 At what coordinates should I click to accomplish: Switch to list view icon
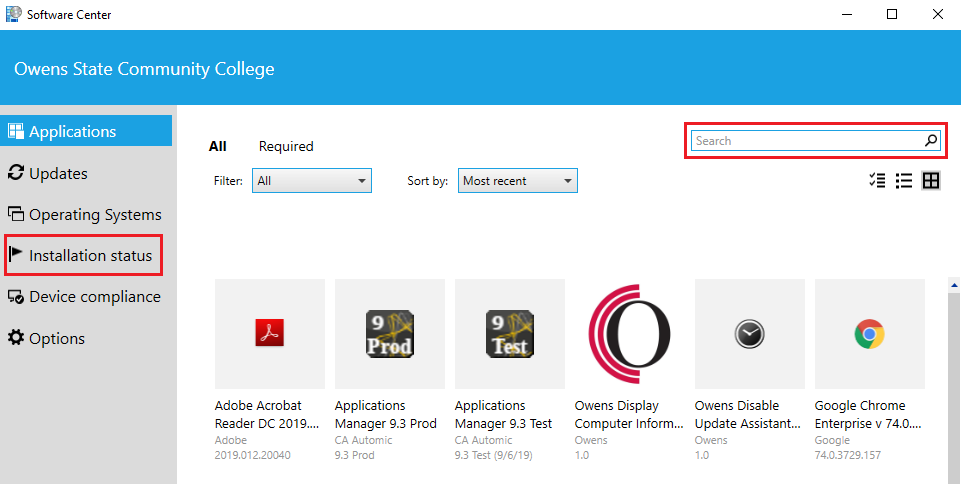pos(904,181)
